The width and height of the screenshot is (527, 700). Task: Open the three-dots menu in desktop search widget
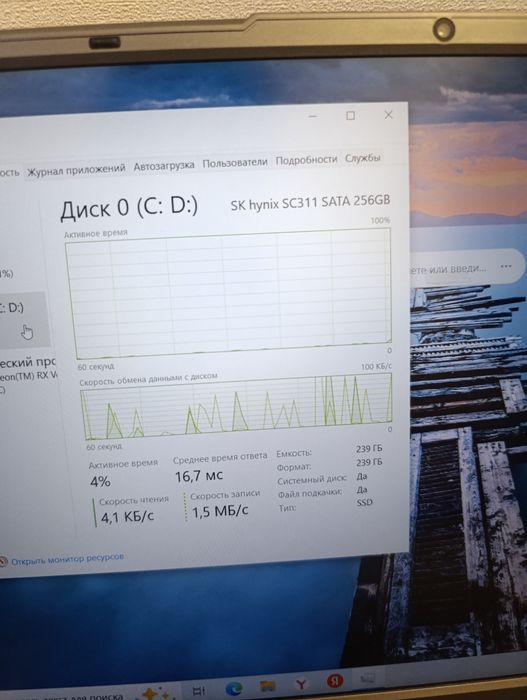506,266
